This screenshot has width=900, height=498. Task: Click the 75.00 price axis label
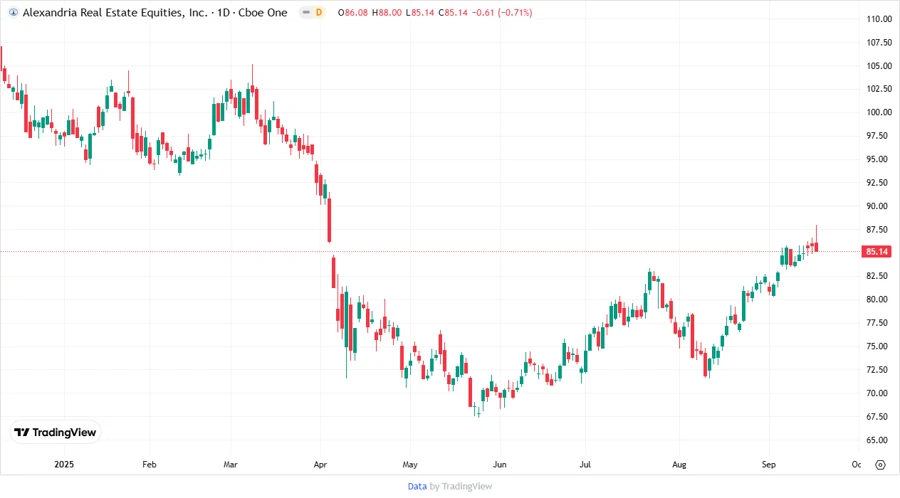coord(879,347)
